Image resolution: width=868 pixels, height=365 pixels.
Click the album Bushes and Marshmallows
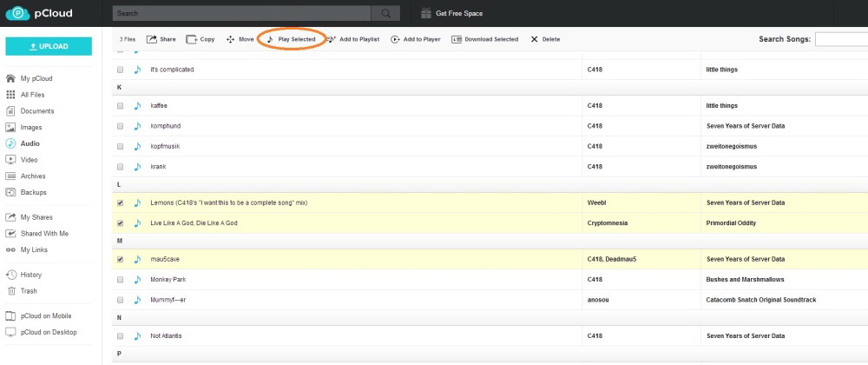(x=745, y=280)
